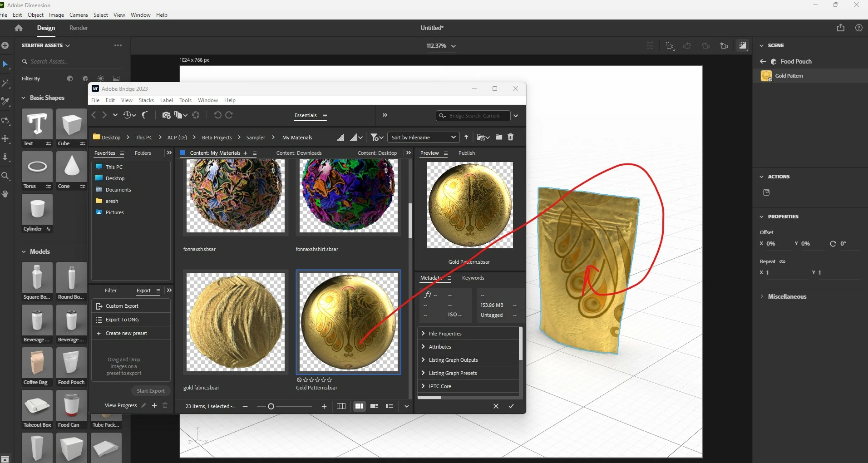
Task: Toggle ascending sort order arrow in Bridge
Action: click(x=466, y=137)
